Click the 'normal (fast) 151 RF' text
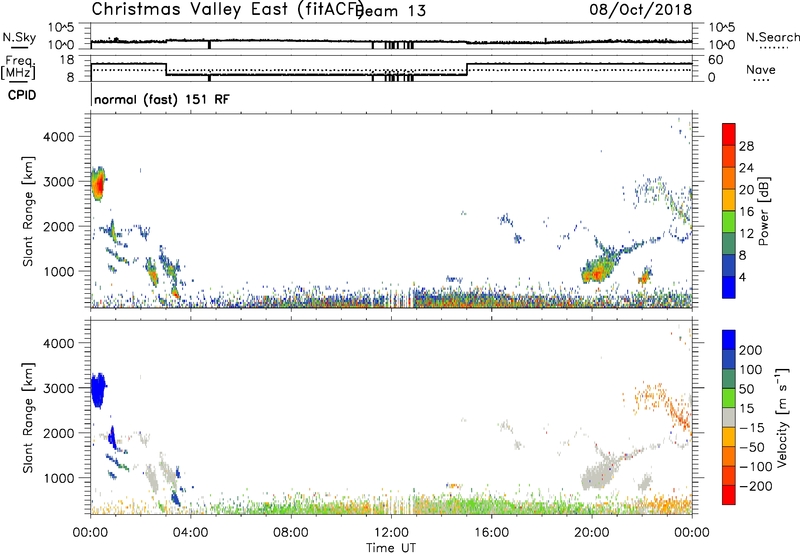Image resolution: width=800 pixels, height=554 pixels. coord(162,99)
